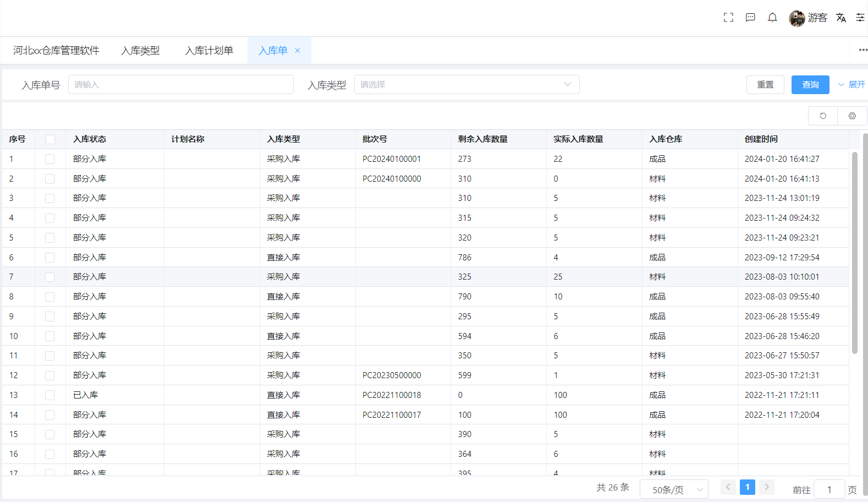Click timestamp 2023-08-03 10:10:01
Image resolution: width=868 pixels, height=502 pixels.
pos(782,277)
